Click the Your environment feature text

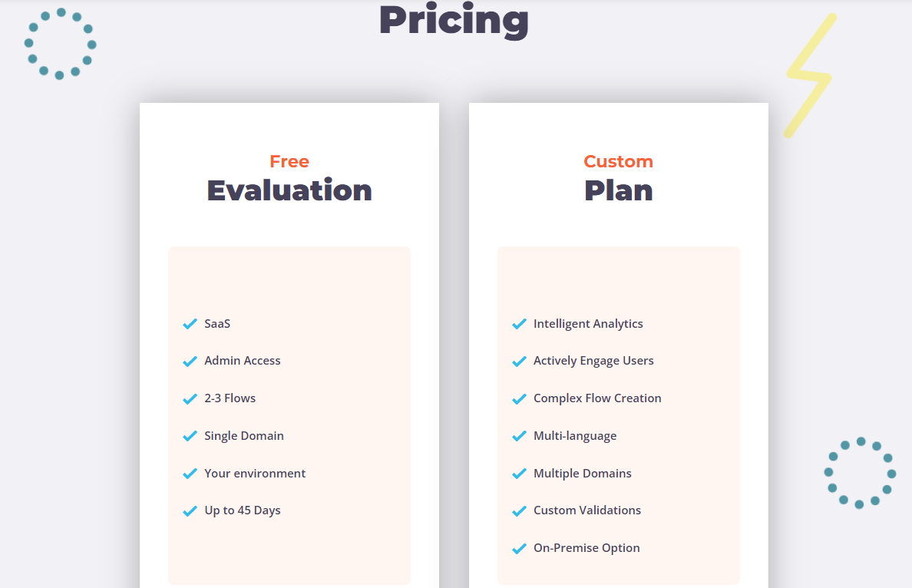click(x=255, y=474)
